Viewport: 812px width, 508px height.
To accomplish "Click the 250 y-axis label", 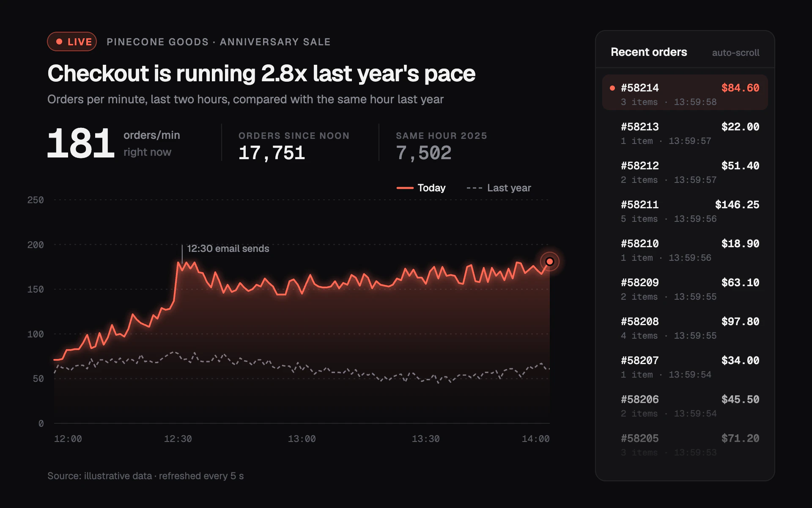I will point(36,200).
